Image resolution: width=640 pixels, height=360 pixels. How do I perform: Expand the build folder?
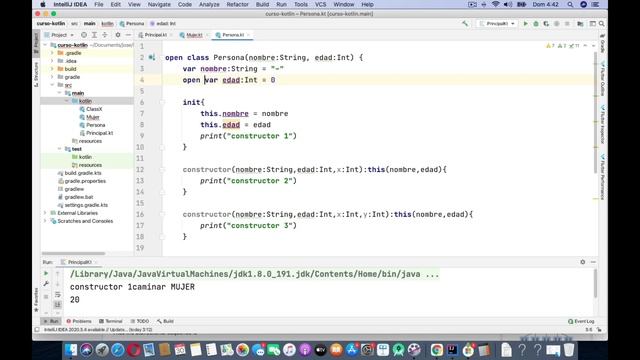(x=52, y=69)
